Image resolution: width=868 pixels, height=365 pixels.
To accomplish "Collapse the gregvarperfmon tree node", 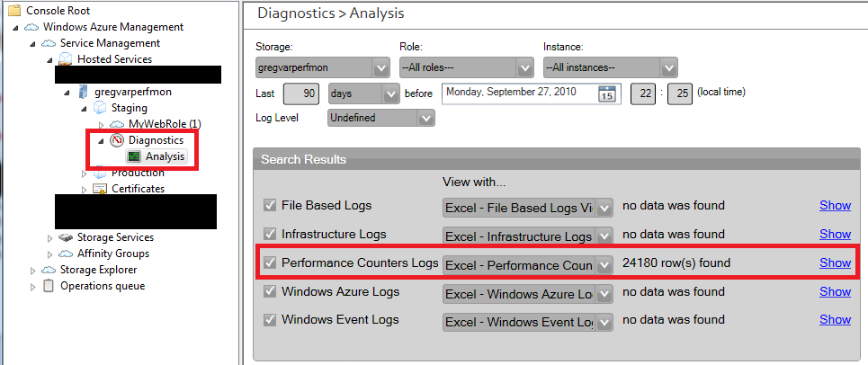I will coord(67,93).
